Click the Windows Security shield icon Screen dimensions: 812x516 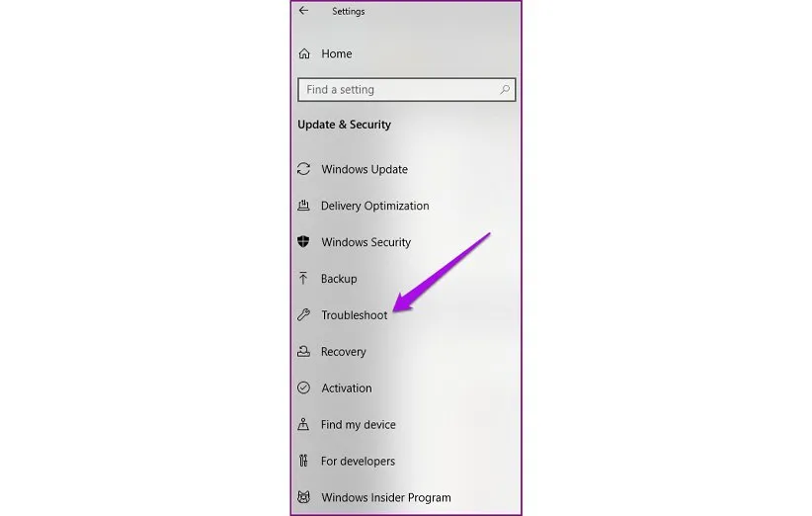point(303,241)
